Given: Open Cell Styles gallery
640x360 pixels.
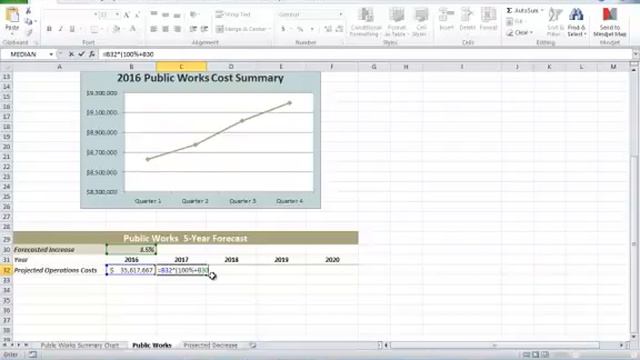Looking at the screenshot, I should [x=420, y=22].
